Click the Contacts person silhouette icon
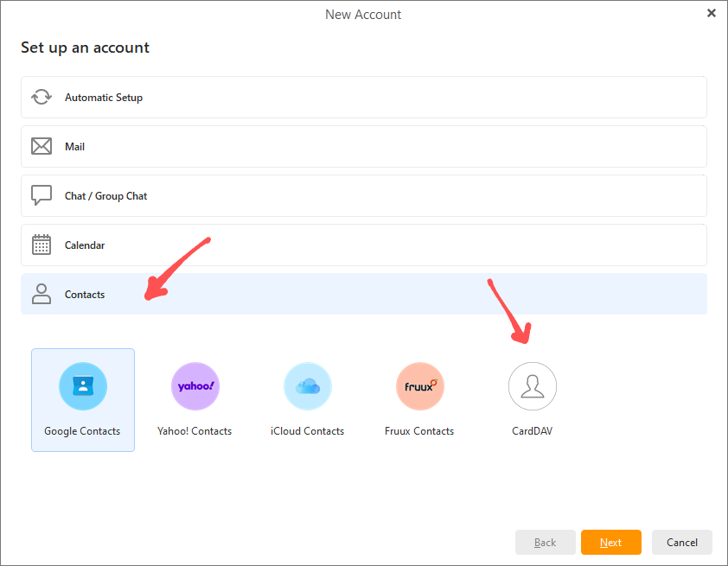The height and width of the screenshot is (566, 728). (42, 294)
